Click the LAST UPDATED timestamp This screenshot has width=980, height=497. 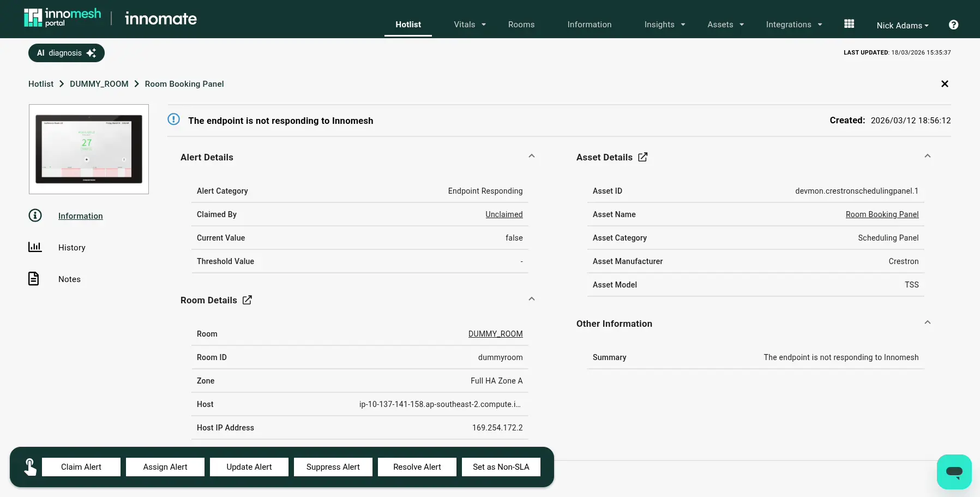pyautogui.click(x=897, y=53)
